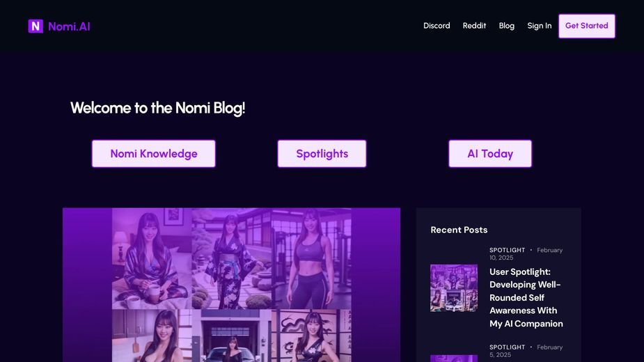Open the Discord link in header
This screenshot has height=362, width=644.
click(x=437, y=26)
